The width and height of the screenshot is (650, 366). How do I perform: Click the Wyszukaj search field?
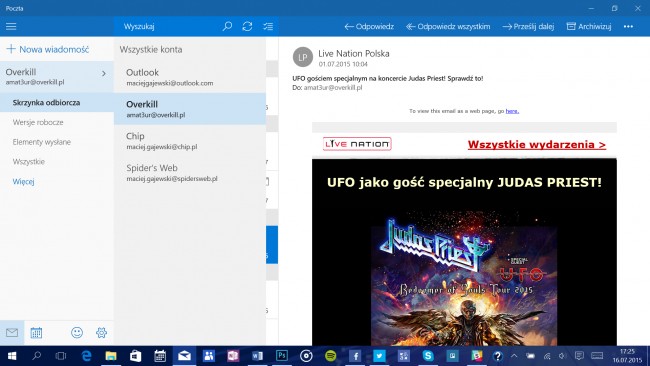168,27
